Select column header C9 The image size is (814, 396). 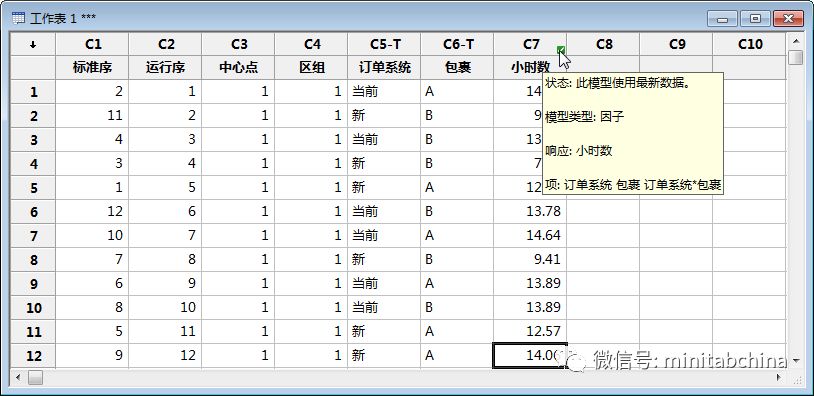coord(677,45)
